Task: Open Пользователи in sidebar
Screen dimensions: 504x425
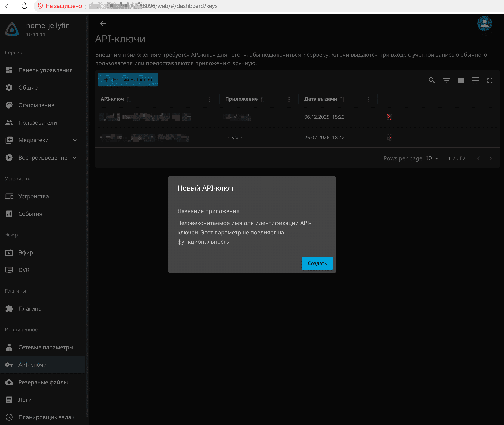Action: click(x=42, y=123)
